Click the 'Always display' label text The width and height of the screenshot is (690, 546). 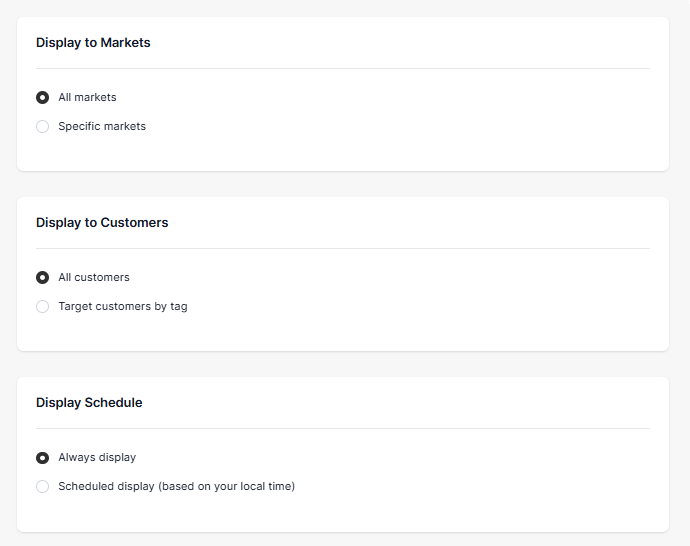point(97,458)
